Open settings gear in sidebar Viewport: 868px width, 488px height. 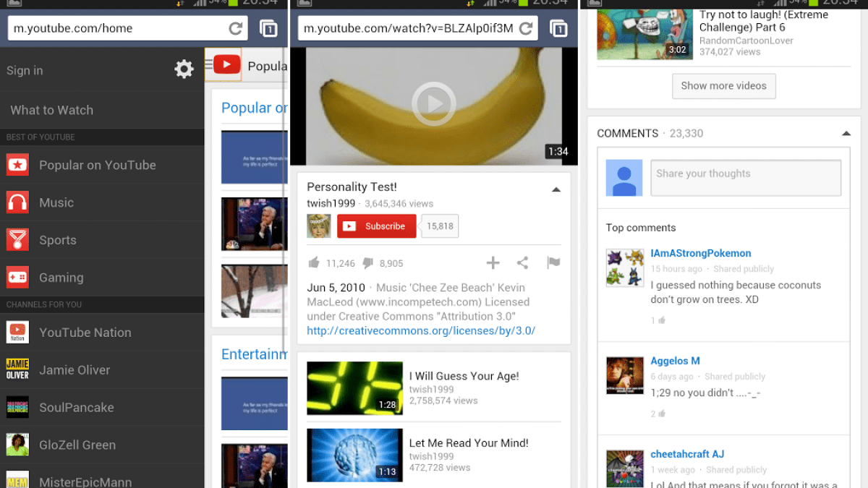tap(184, 69)
